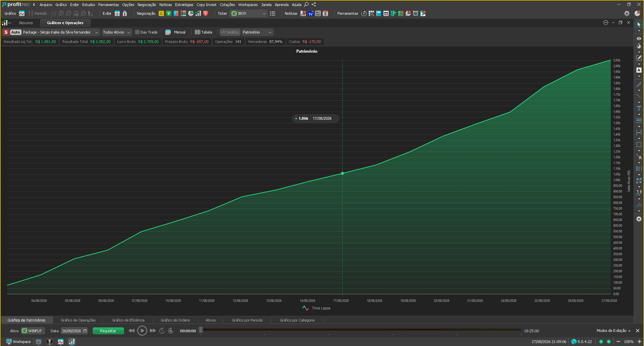Image resolution: width=644 pixels, height=346 pixels.
Task: Click the replay Play button
Action: tap(142, 331)
